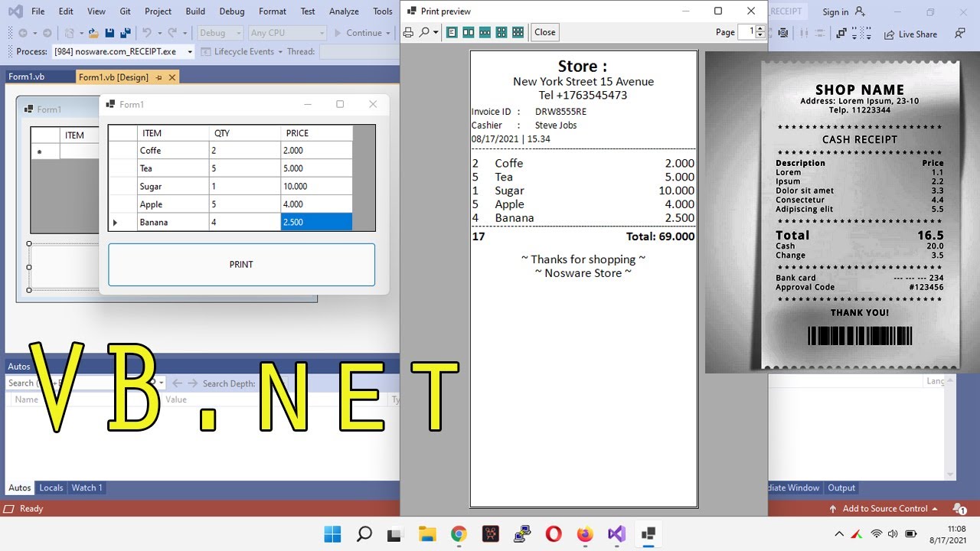This screenshot has height=551, width=980.
Task: Click Close button in Print preview toolbar
Action: pos(545,32)
